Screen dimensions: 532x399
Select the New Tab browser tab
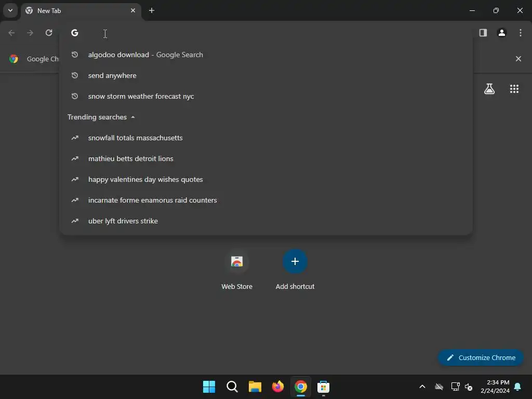(x=82, y=10)
